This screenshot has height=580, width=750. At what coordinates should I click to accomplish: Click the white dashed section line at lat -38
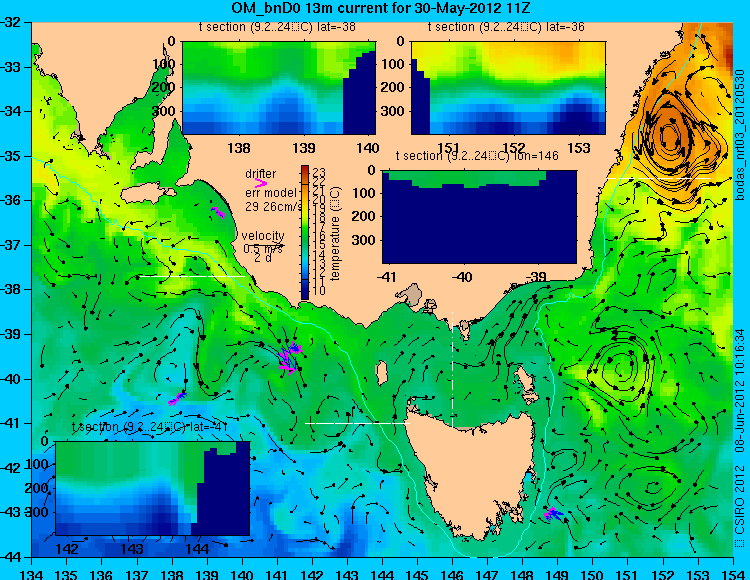click(x=192, y=276)
